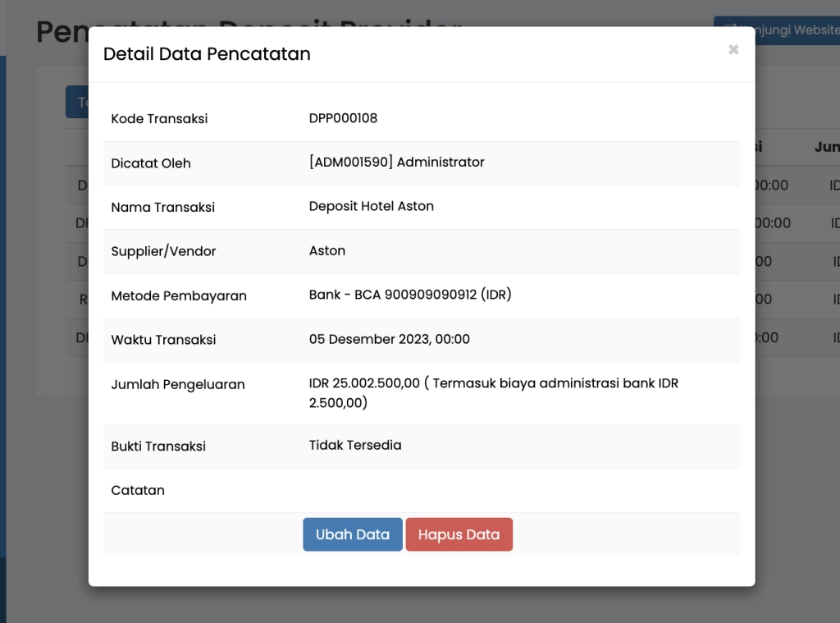
Task: Click the Metode Pembayaran label
Action: (x=179, y=296)
